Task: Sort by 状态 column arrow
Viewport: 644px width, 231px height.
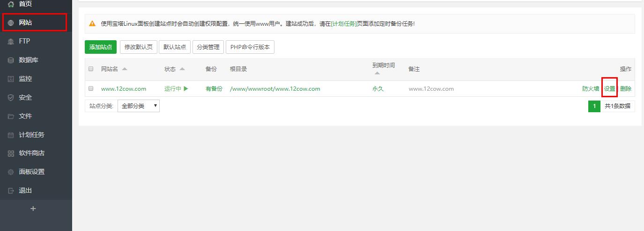Action: (182, 69)
